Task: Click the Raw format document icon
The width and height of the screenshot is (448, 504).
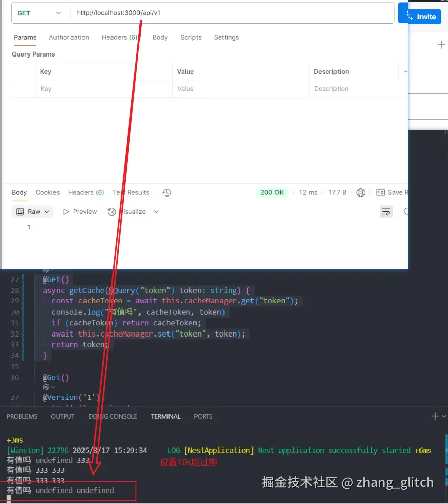Action: pyautogui.click(x=20, y=211)
